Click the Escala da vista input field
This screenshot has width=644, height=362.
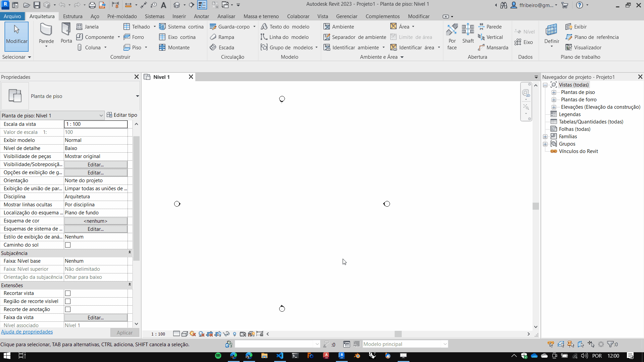click(x=96, y=124)
